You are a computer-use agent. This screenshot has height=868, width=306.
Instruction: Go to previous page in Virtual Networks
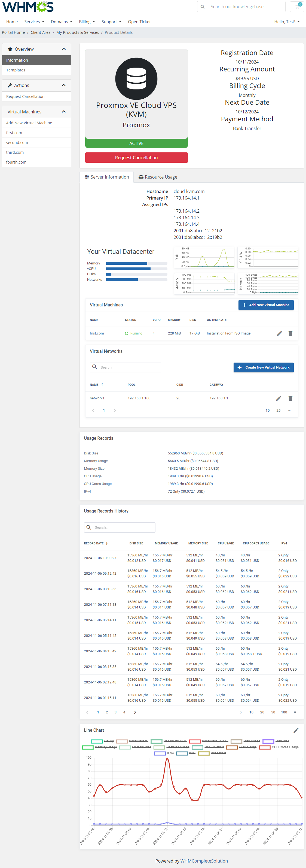pyautogui.click(x=93, y=410)
